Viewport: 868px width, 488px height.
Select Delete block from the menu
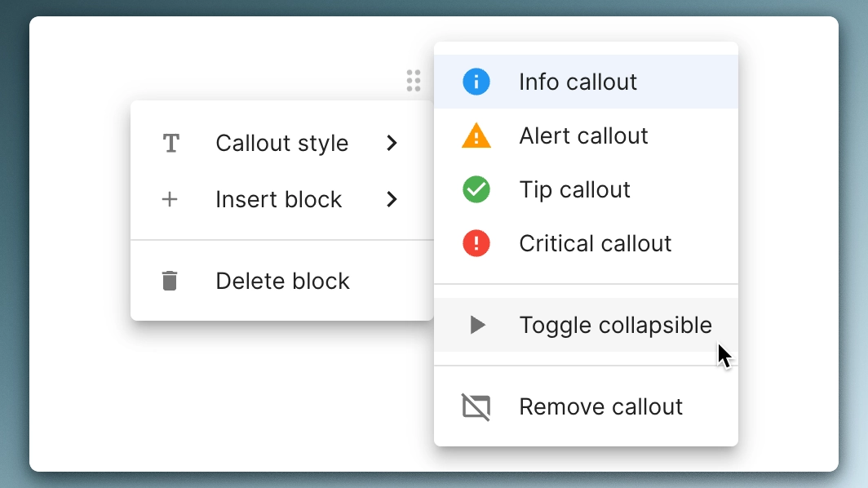tap(282, 281)
